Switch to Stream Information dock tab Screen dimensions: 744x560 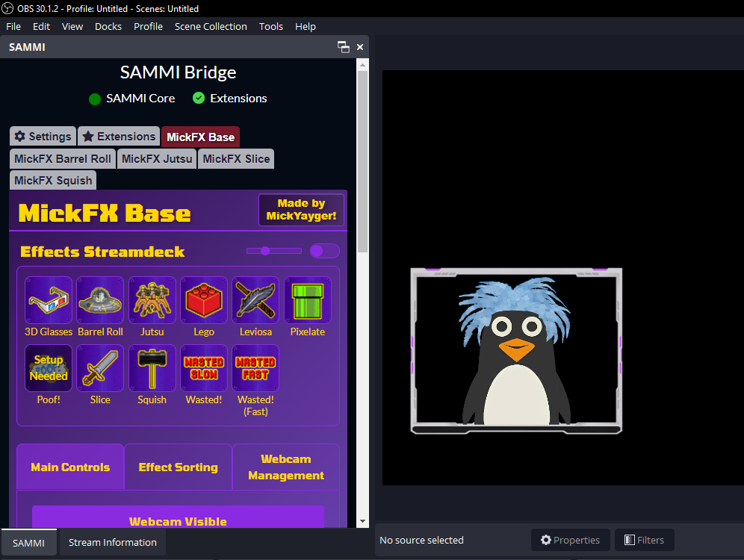point(113,543)
